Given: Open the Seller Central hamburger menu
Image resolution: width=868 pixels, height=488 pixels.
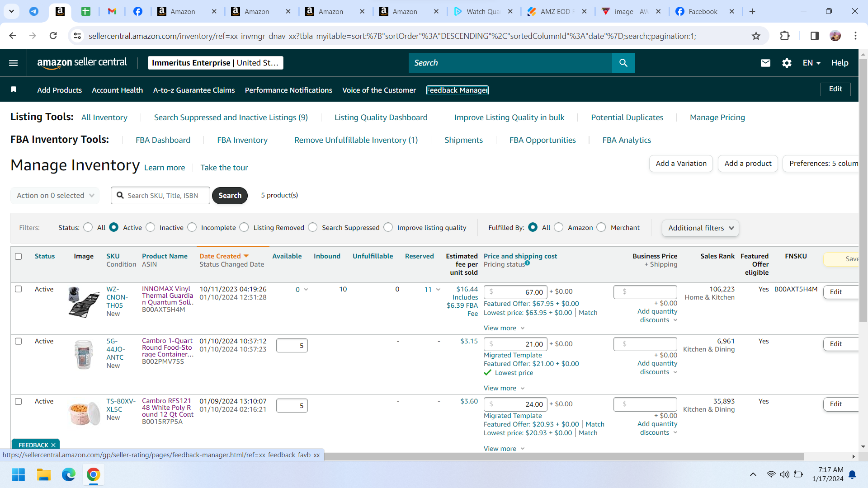Looking at the screenshot, I should [x=14, y=63].
